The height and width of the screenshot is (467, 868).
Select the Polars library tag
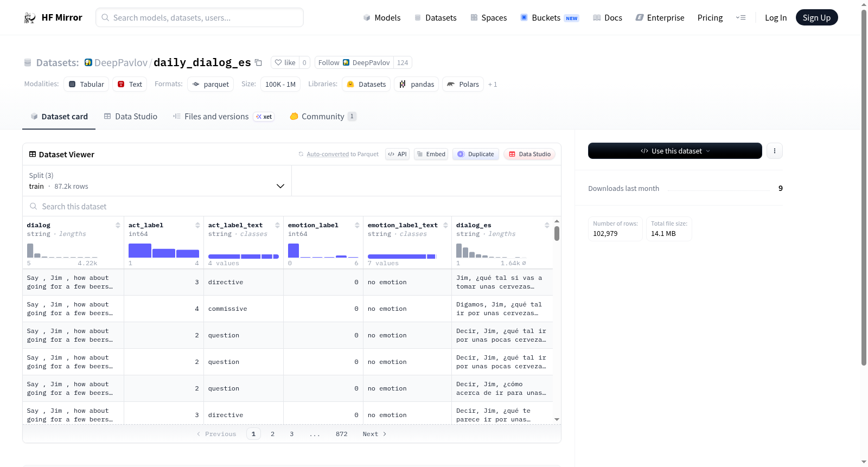point(463,84)
